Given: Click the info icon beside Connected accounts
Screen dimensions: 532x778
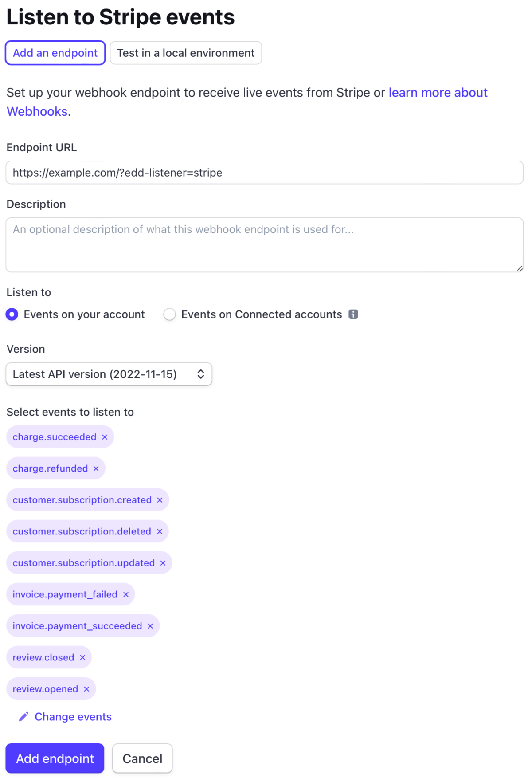Looking at the screenshot, I should [352, 314].
